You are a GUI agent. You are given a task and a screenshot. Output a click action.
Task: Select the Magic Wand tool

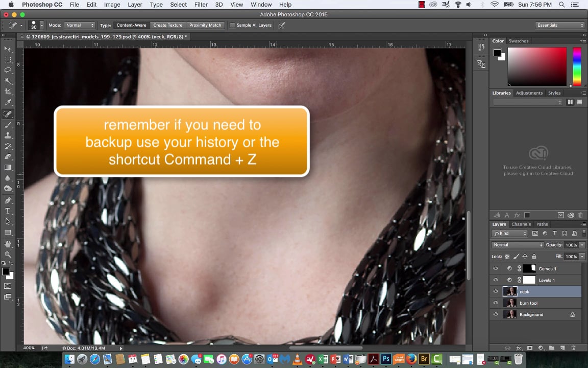8,81
